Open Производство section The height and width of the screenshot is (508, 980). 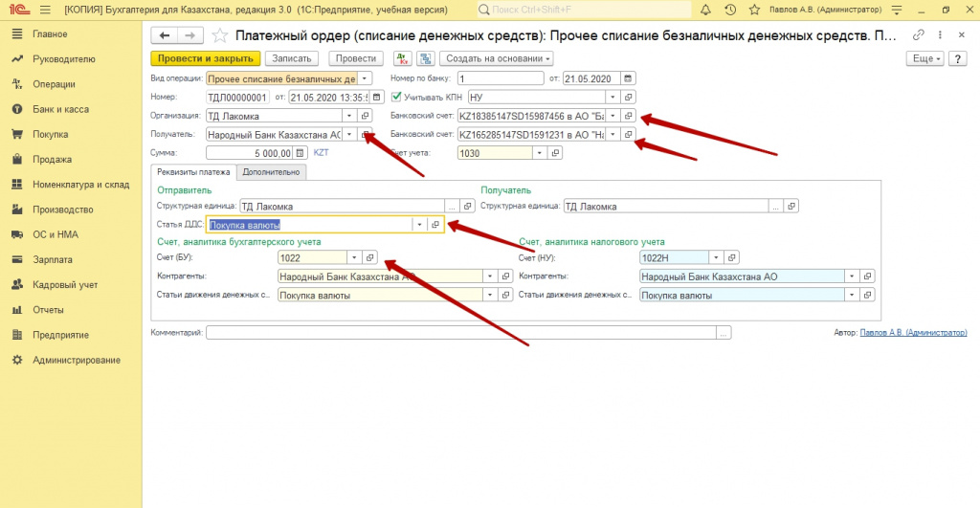62,210
